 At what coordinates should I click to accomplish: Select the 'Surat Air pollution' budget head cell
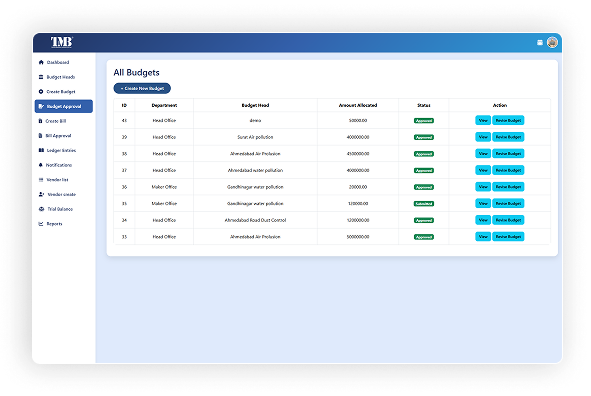pyautogui.click(x=255, y=137)
